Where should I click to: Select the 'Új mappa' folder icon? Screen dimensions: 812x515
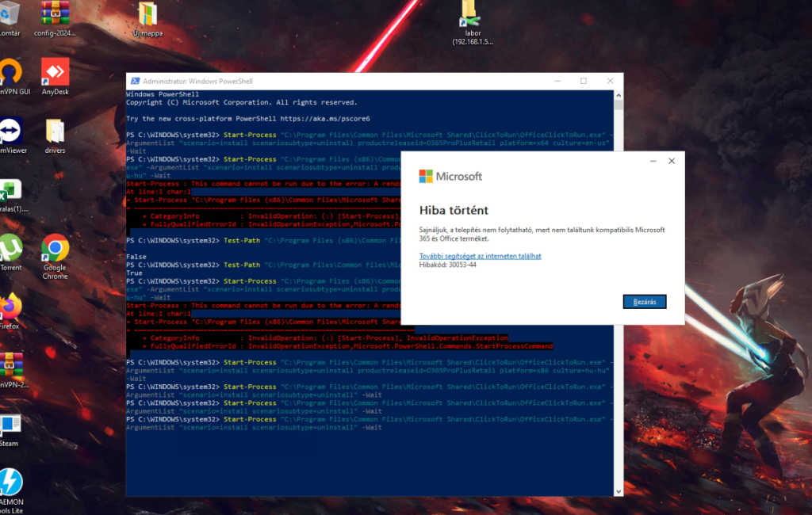(x=147, y=15)
